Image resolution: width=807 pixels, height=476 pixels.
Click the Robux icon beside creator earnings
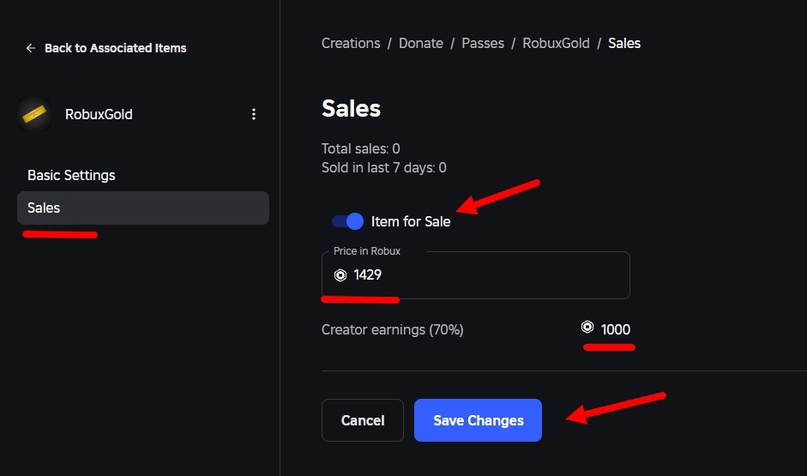587,328
